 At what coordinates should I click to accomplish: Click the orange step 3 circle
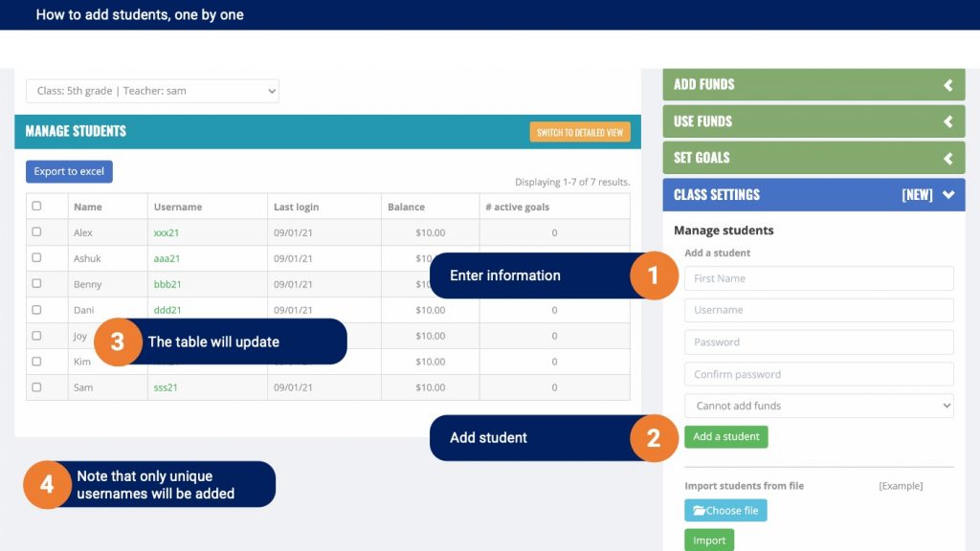click(118, 342)
